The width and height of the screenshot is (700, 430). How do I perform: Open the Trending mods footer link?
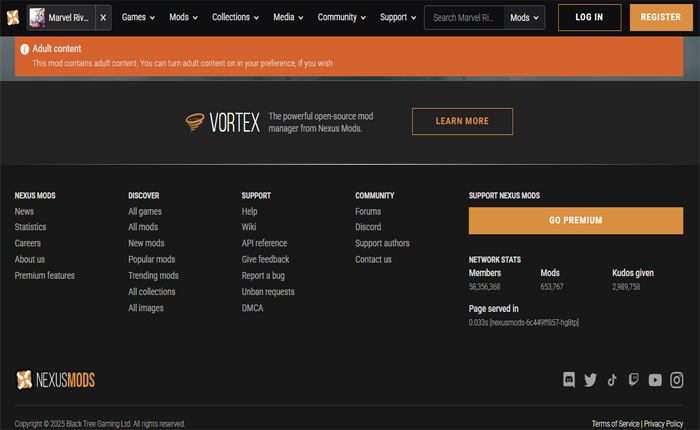click(153, 276)
